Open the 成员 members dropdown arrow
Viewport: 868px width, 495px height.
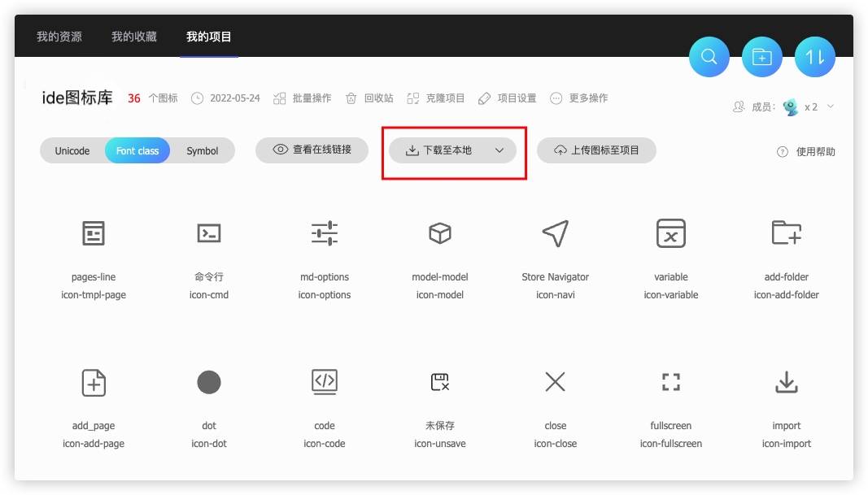click(x=829, y=106)
